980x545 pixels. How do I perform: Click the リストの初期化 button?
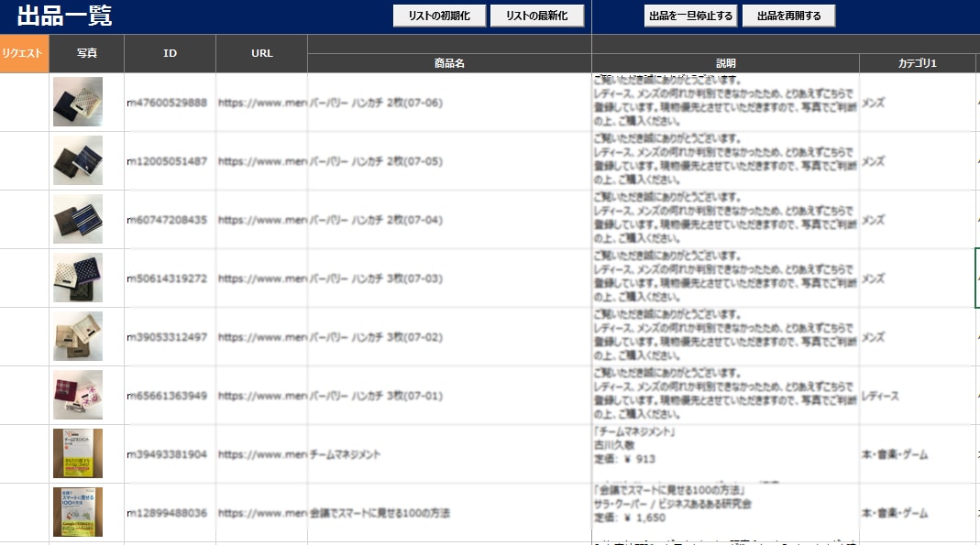coord(439,16)
